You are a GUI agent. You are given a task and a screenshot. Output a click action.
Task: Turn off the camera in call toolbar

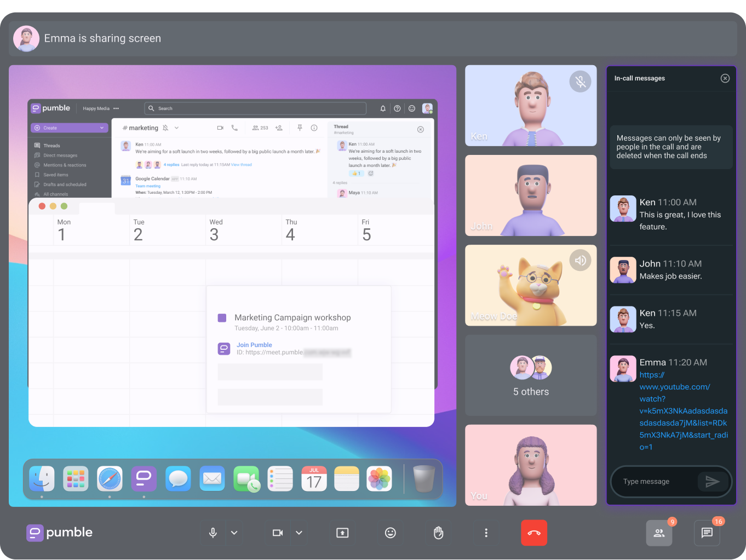pos(278,533)
